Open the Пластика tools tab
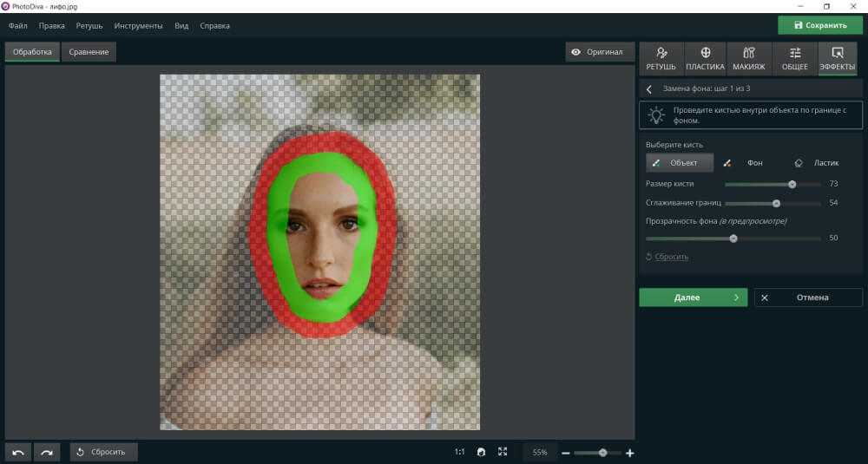This screenshot has width=868, height=464. [705, 59]
